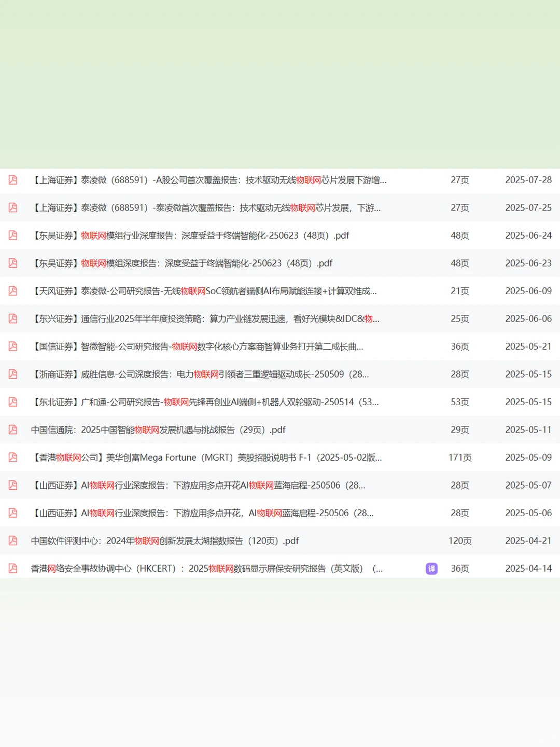
Task: Open 上海证券 泰凌微首次覆盖报告 link
Action: coord(206,208)
